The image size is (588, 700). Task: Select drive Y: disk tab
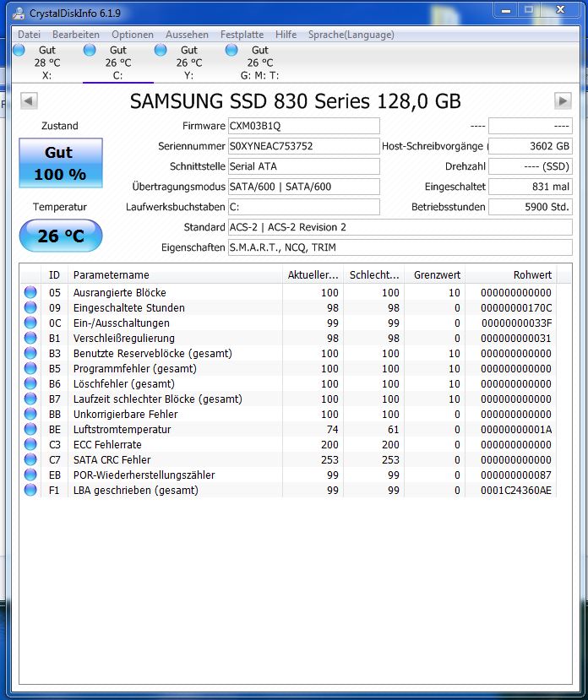tap(189, 62)
